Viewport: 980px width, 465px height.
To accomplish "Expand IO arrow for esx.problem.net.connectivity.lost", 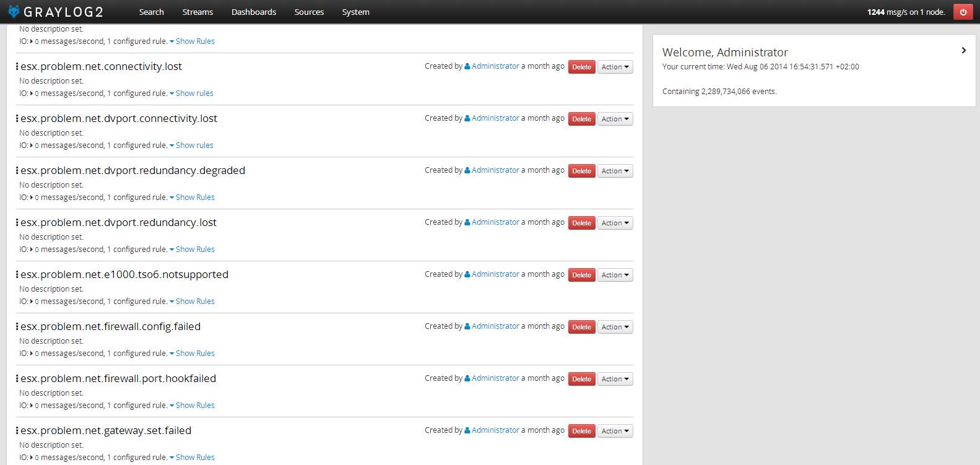I will point(32,93).
